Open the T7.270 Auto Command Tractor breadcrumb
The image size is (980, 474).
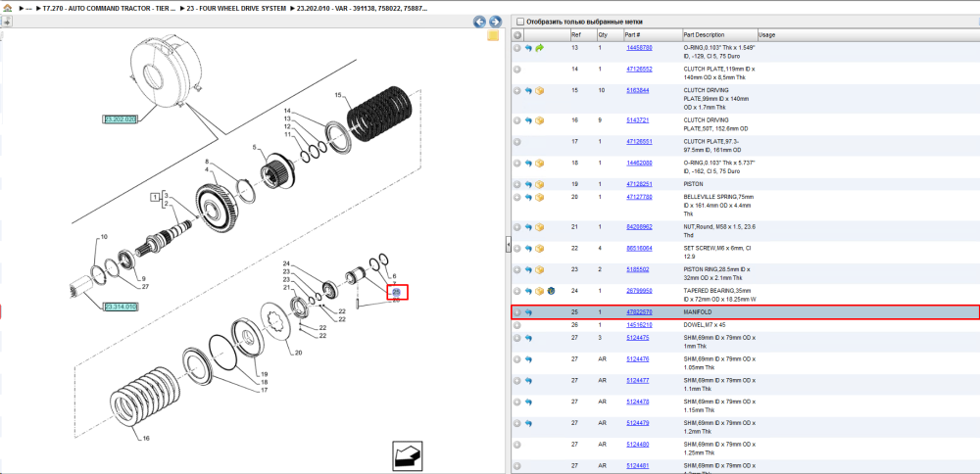pos(110,10)
